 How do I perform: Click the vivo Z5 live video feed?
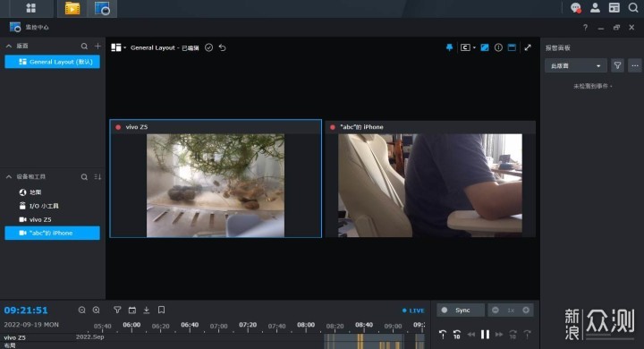click(x=216, y=185)
